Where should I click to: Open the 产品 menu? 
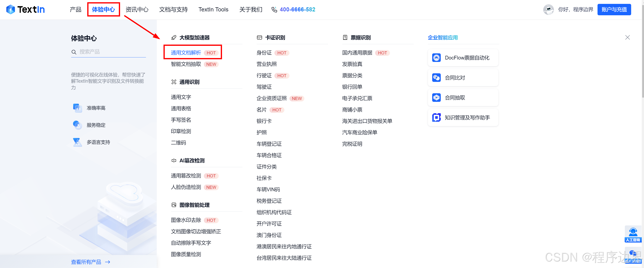point(75,10)
